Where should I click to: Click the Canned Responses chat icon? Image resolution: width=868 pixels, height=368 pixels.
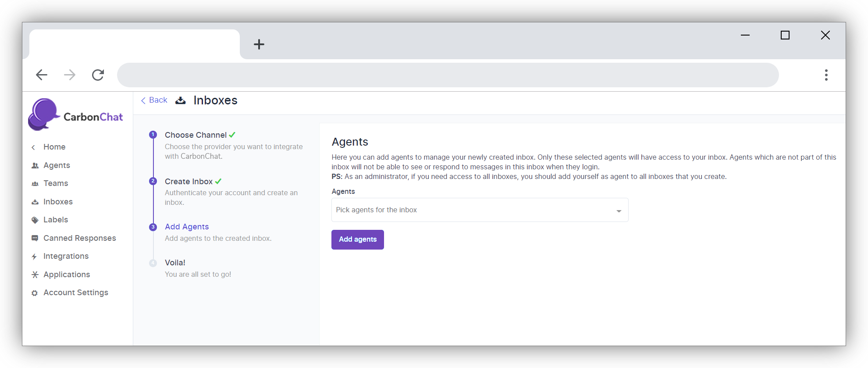tap(35, 238)
